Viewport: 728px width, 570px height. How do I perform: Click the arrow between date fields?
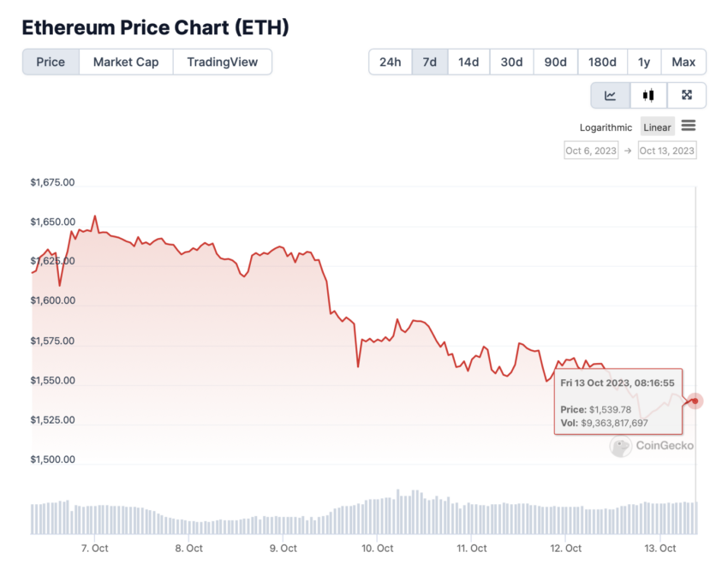coord(628,151)
